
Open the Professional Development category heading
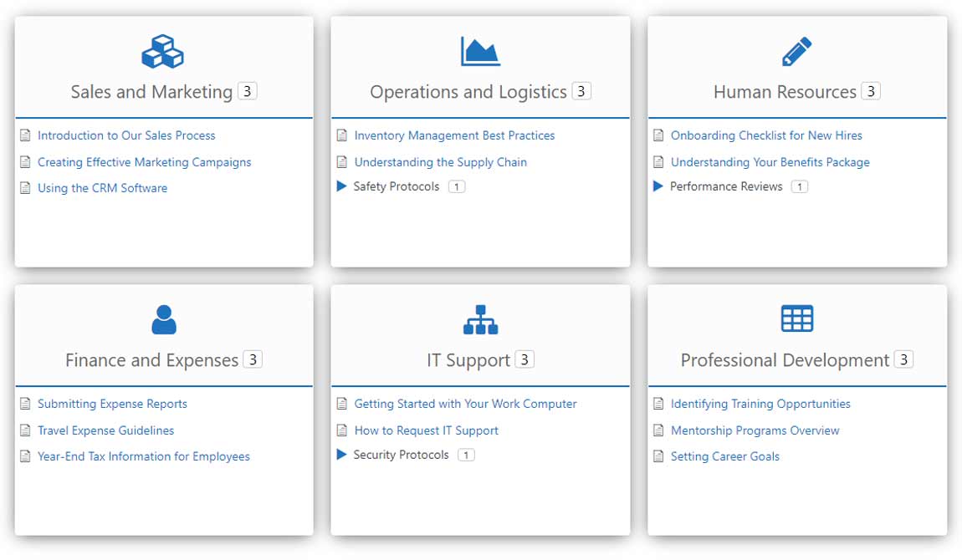pyautogui.click(x=785, y=360)
